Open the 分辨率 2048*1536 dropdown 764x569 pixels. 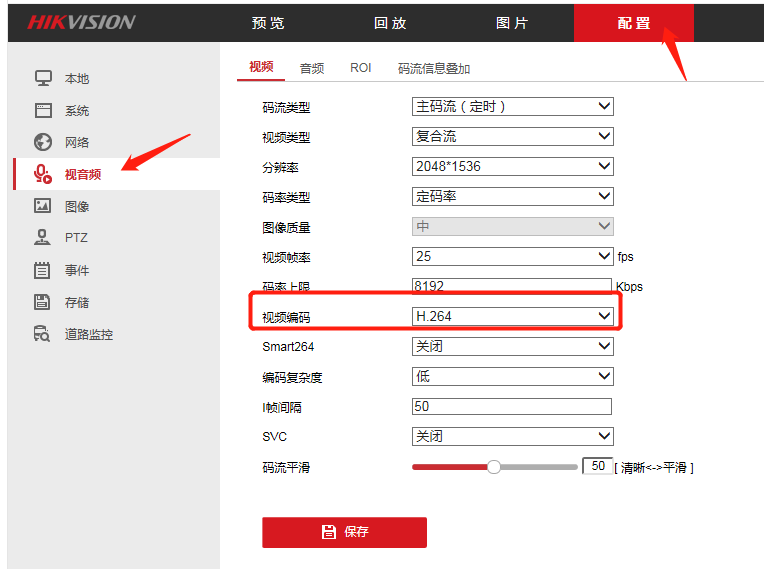pyautogui.click(x=512, y=166)
